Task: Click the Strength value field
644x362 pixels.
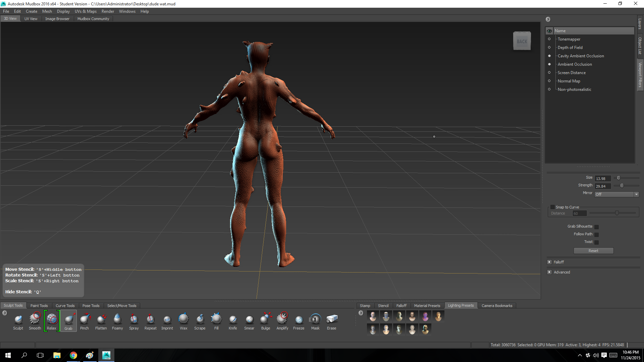Action: (603, 186)
